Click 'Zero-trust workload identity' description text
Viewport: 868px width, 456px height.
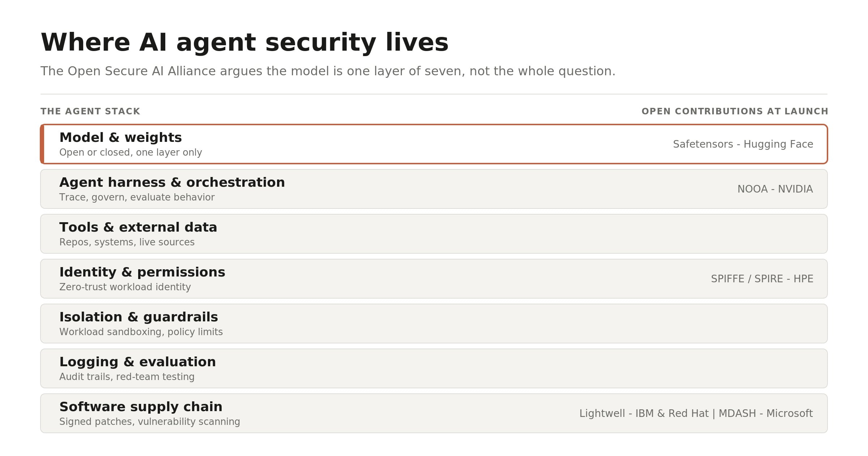125,287
